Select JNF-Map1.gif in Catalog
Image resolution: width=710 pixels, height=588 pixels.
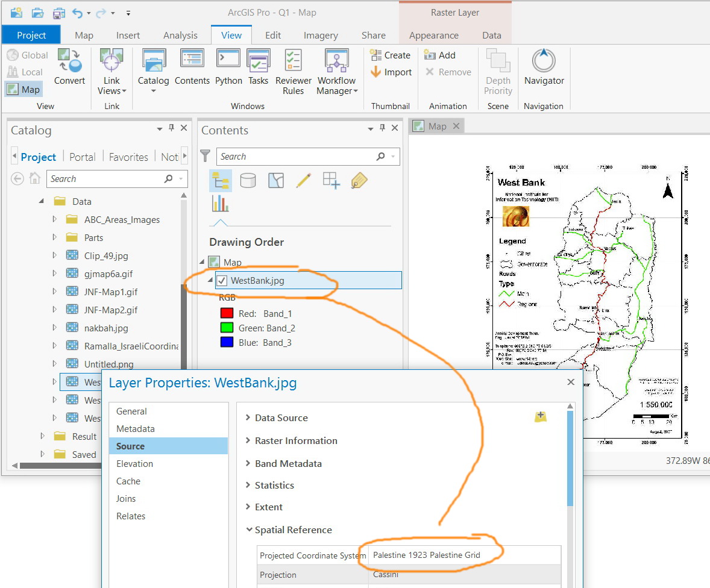[110, 292]
